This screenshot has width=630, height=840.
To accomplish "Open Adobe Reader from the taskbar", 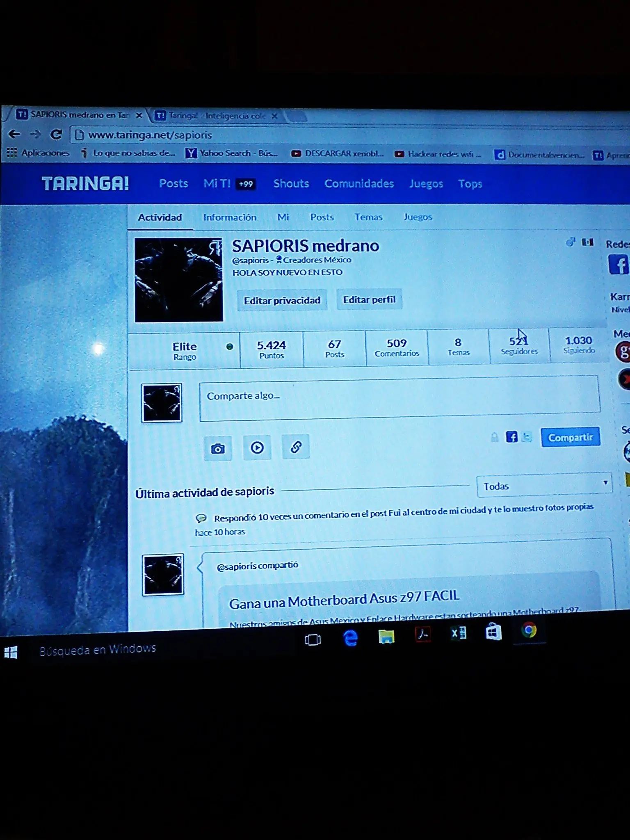I will point(423,635).
